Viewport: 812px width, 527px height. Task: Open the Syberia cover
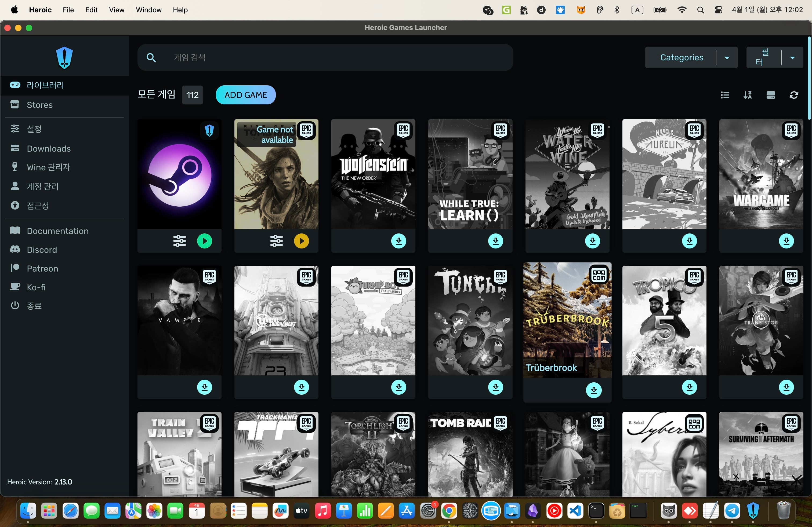point(664,454)
